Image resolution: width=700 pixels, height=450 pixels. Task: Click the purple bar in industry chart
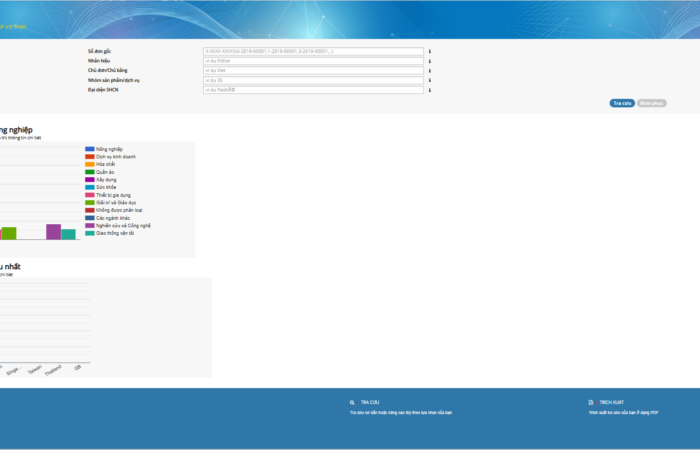tap(54, 232)
